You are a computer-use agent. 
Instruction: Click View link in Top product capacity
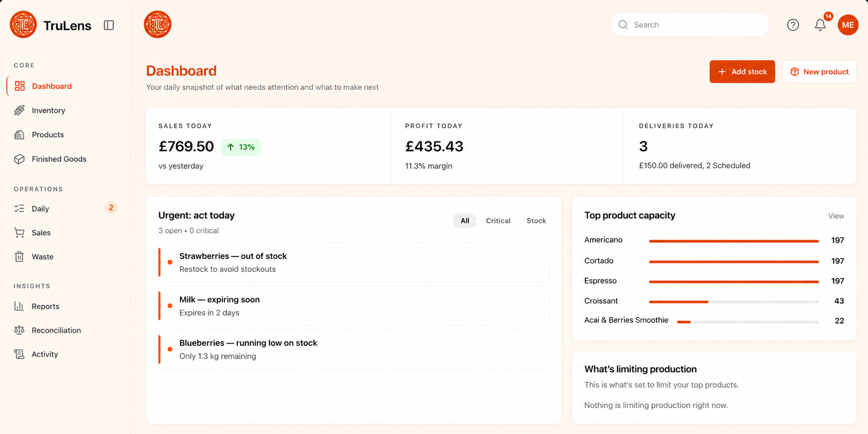click(x=836, y=216)
